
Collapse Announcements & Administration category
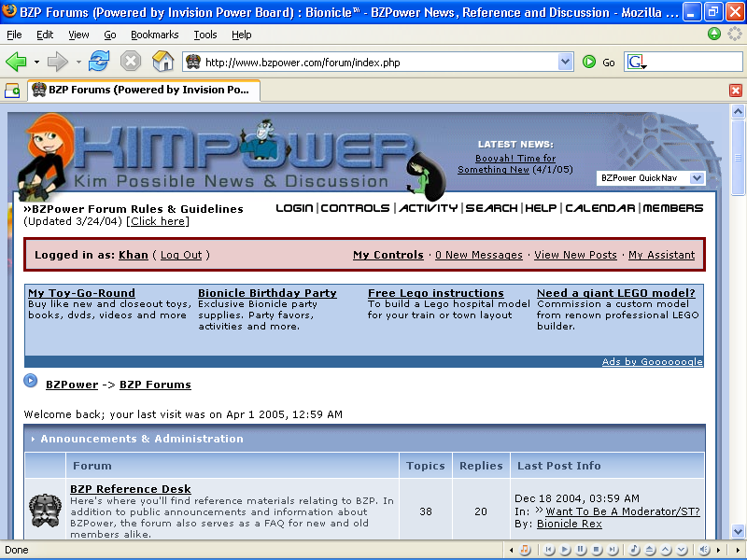click(x=33, y=439)
